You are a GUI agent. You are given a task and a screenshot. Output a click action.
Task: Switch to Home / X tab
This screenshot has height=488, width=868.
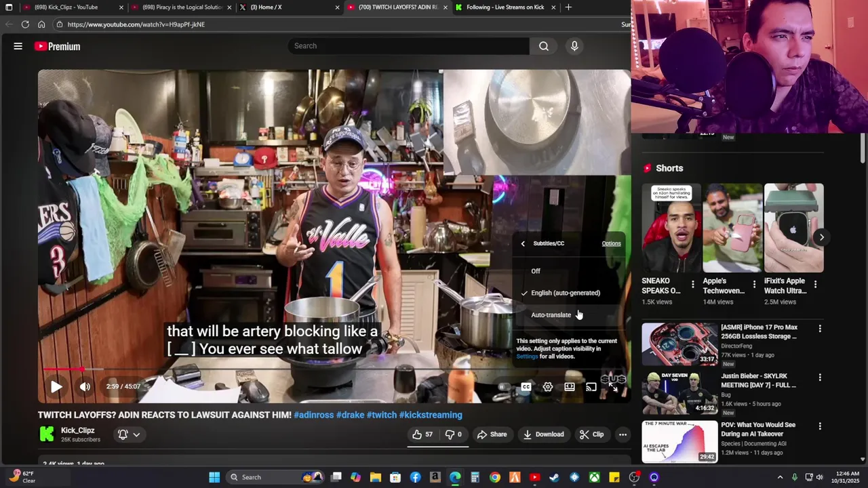click(x=289, y=7)
